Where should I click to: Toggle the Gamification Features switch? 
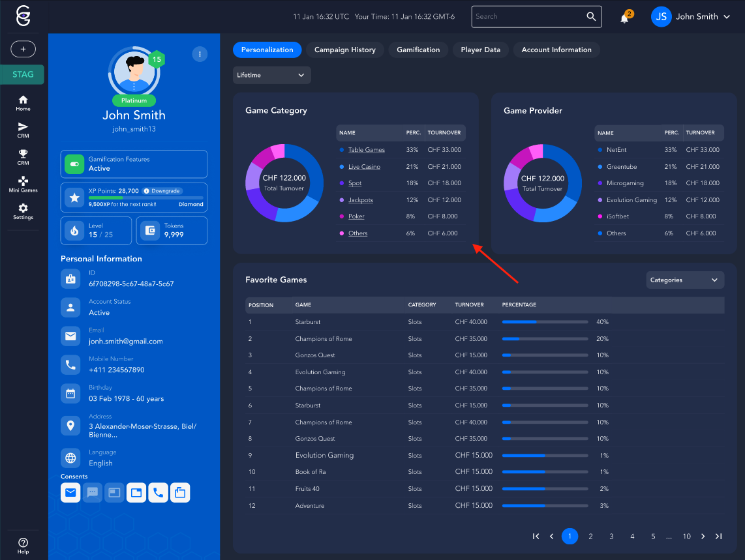(74, 164)
